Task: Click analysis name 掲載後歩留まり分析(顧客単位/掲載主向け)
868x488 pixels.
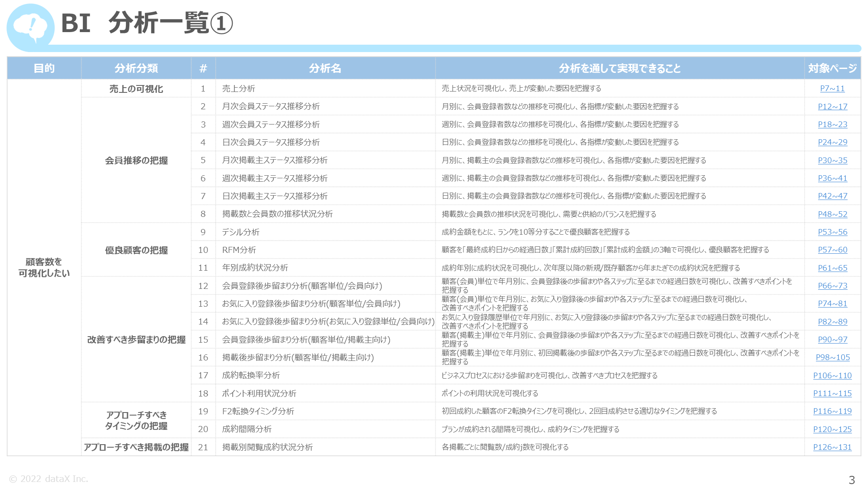Action: click(298, 357)
